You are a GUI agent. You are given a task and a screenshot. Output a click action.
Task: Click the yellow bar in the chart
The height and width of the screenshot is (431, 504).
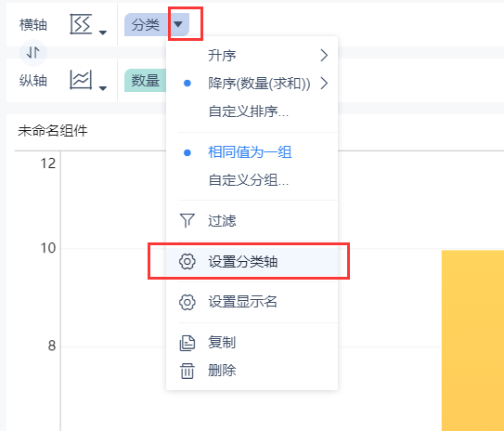pyautogui.click(x=472, y=340)
